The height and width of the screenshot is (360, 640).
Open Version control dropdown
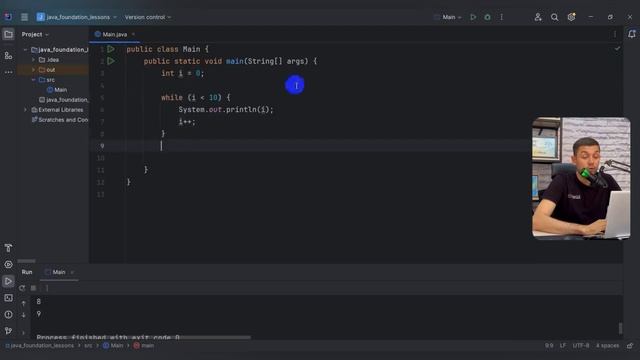pos(148,17)
